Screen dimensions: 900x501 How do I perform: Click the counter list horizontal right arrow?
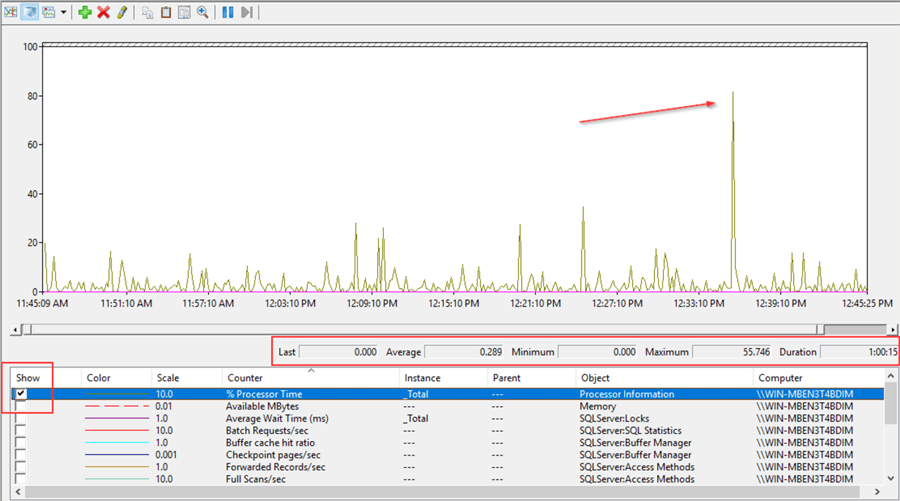coord(877,492)
